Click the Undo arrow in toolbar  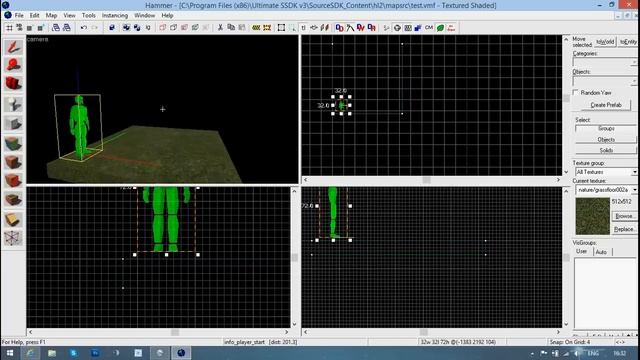pos(84,28)
